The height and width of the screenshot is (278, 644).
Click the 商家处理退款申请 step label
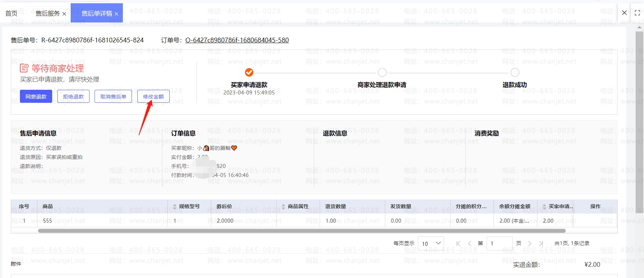(382, 85)
